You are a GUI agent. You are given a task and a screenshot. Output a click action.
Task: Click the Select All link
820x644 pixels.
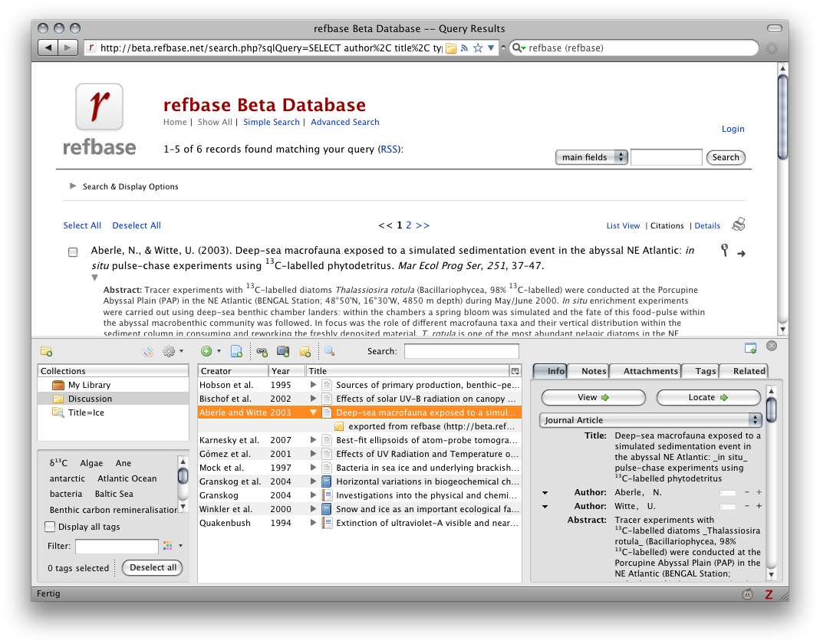point(82,225)
